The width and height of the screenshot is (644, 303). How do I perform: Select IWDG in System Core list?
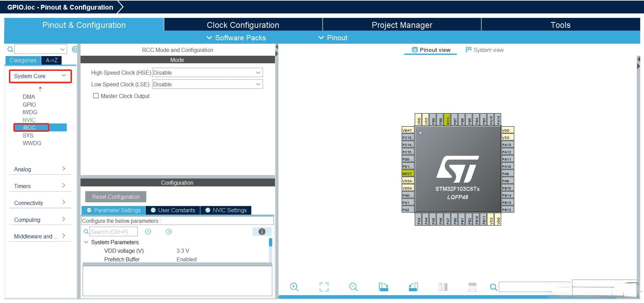[30, 112]
